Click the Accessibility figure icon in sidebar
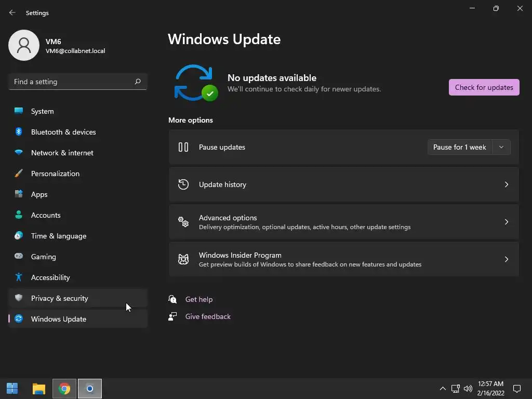The height and width of the screenshot is (399, 532). (x=19, y=277)
